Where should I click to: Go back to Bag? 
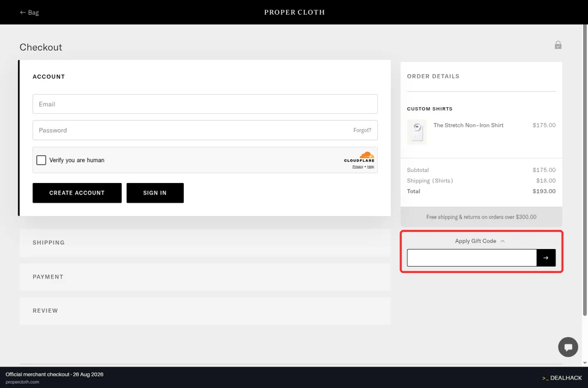coord(29,12)
